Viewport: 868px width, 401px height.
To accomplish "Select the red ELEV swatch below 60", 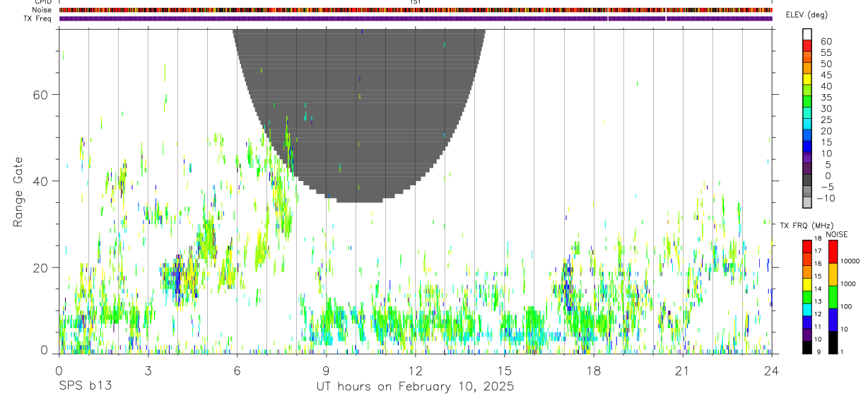I will tap(807, 45).
